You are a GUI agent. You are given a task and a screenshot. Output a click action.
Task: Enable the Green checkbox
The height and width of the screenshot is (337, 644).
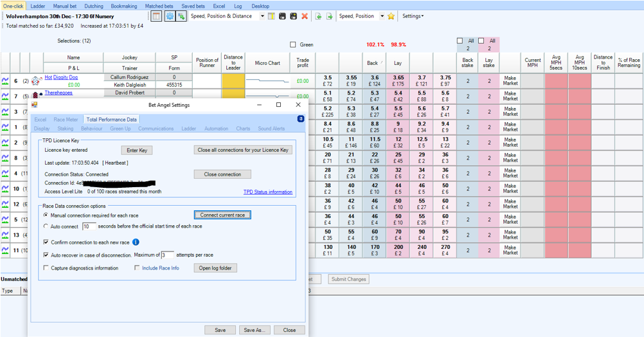293,45
